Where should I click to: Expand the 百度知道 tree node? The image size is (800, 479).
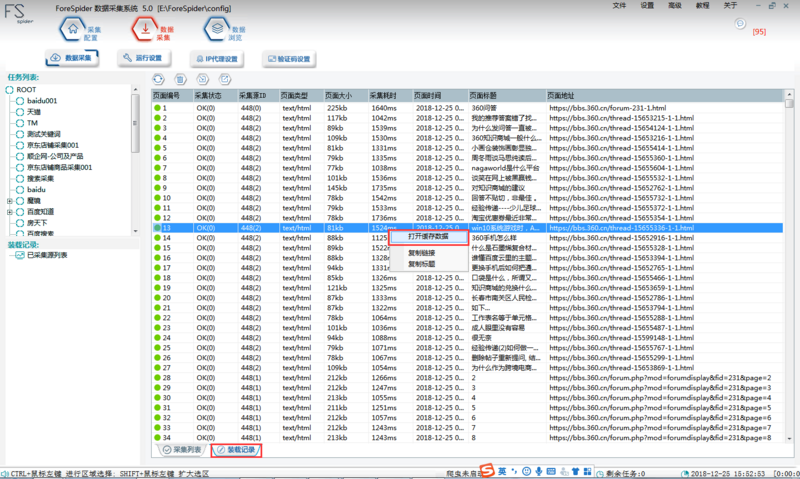10,212
